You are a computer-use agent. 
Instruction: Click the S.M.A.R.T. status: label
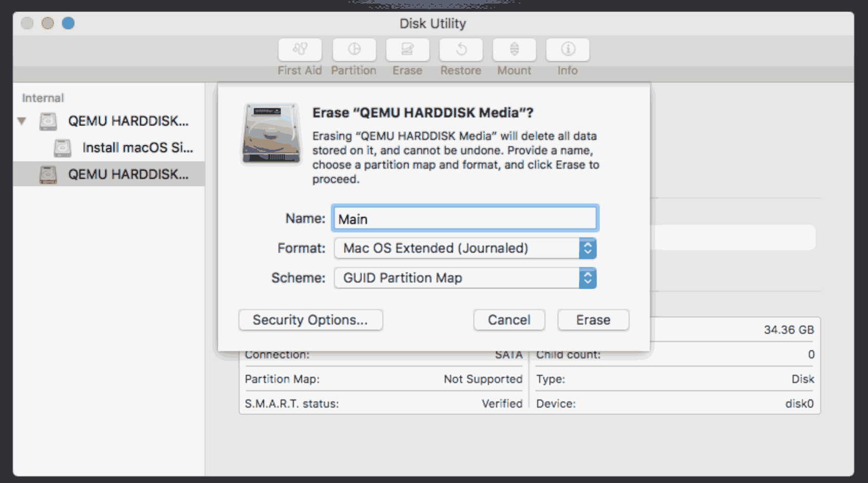(x=292, y=404)
